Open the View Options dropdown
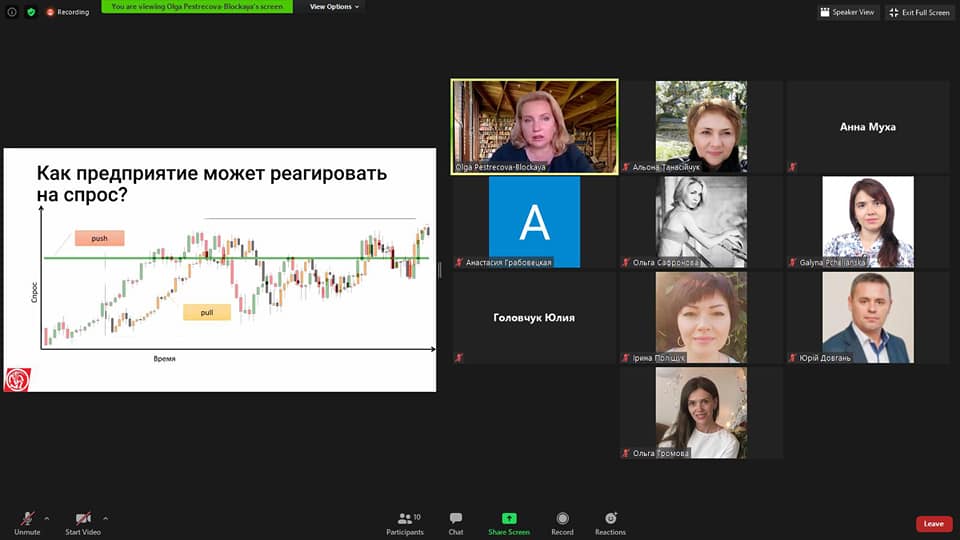The height and width of the screenshot is (540, 960). [x=334, y=7]
